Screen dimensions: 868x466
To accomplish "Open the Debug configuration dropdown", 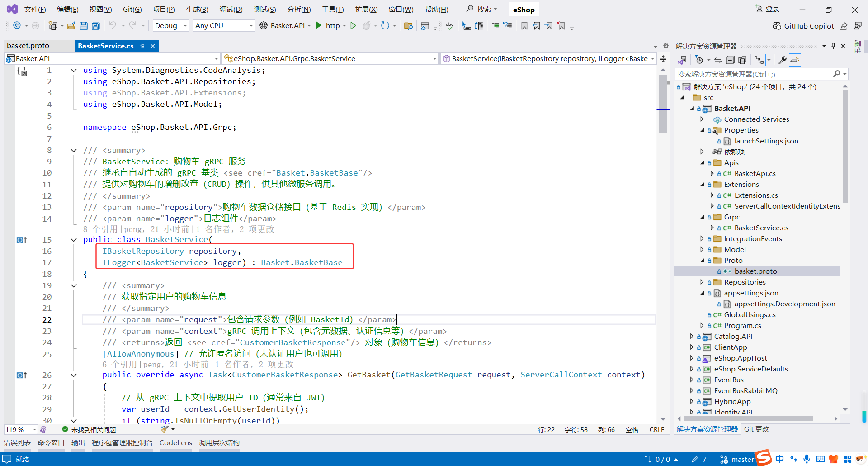I will (x=170, y=26).
